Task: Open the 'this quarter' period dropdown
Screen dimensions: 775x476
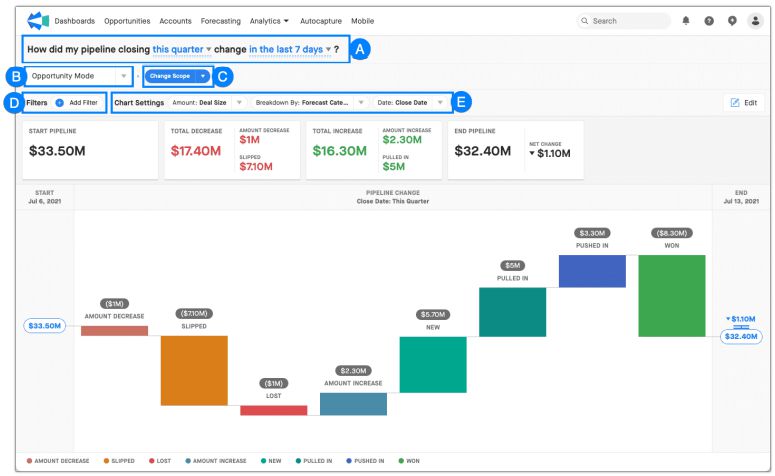Action: tap(181, 49)
